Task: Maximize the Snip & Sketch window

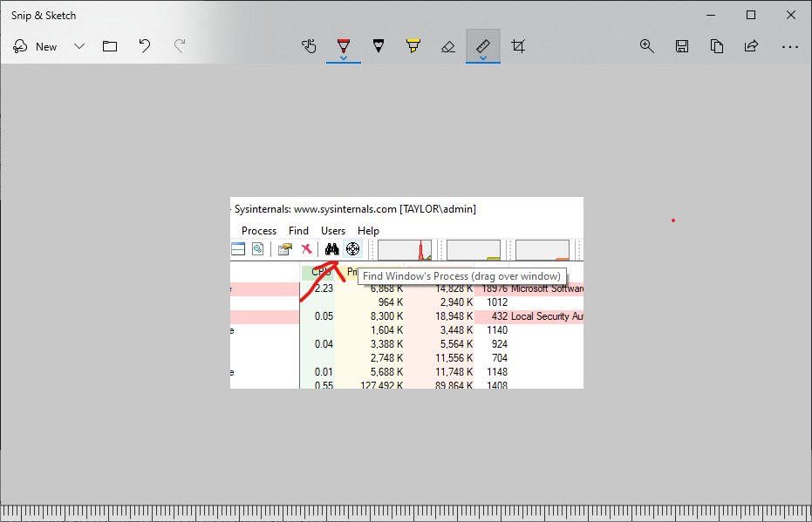Action: (x=751, y=15)
